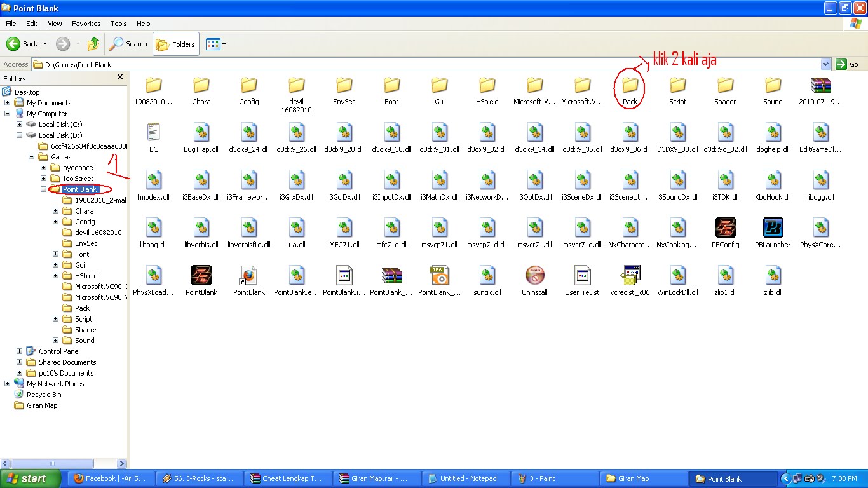This screenshot has width=868, height=488.
Task: Toggle the Folders pane button in the toolbar
Action: (x=176, y=44)
